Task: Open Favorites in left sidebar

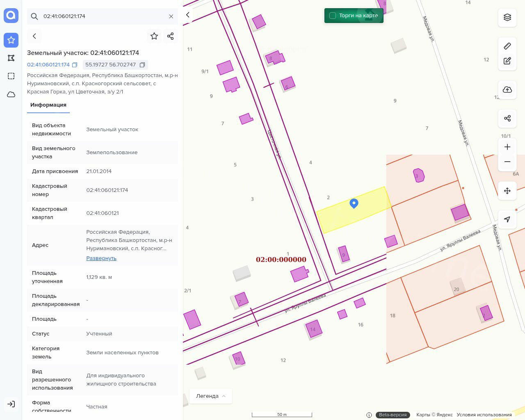Action: click(x=11, y=40)
